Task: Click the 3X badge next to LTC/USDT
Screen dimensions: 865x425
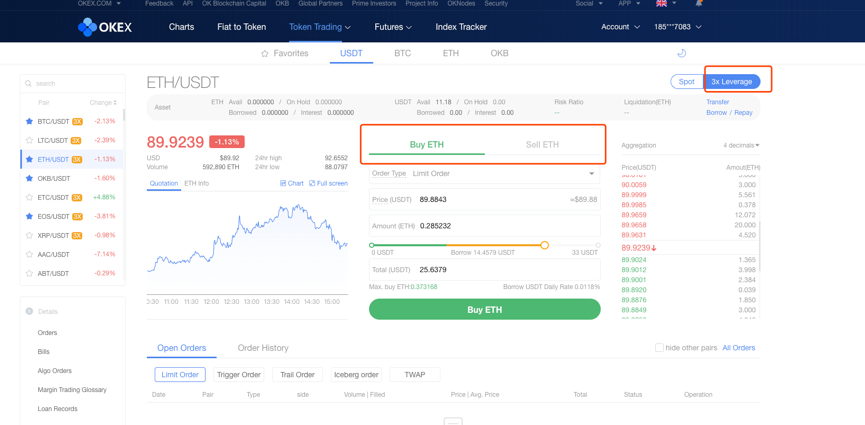Action: 76,140
